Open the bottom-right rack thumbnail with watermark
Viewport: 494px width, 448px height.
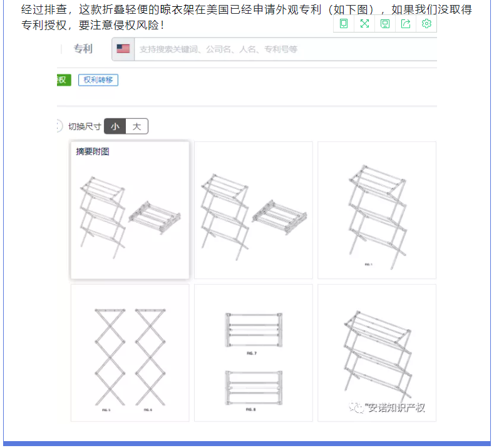(x=377, y=353)
